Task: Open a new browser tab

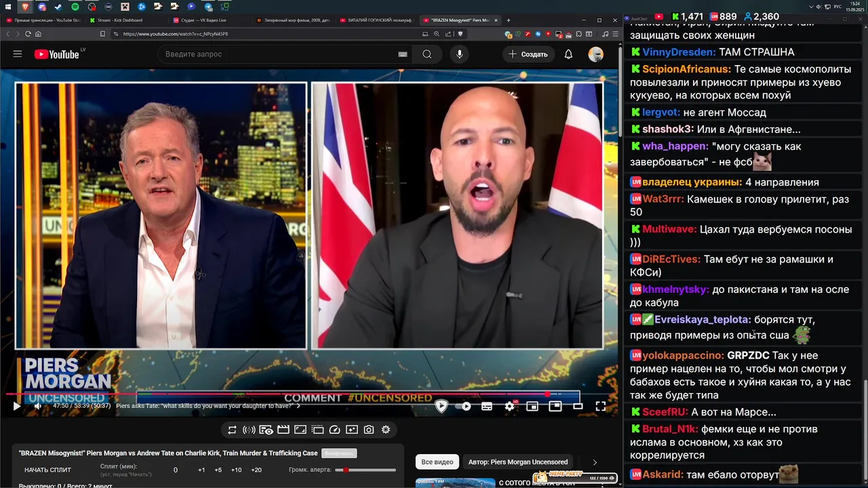Action: [509, 20]
